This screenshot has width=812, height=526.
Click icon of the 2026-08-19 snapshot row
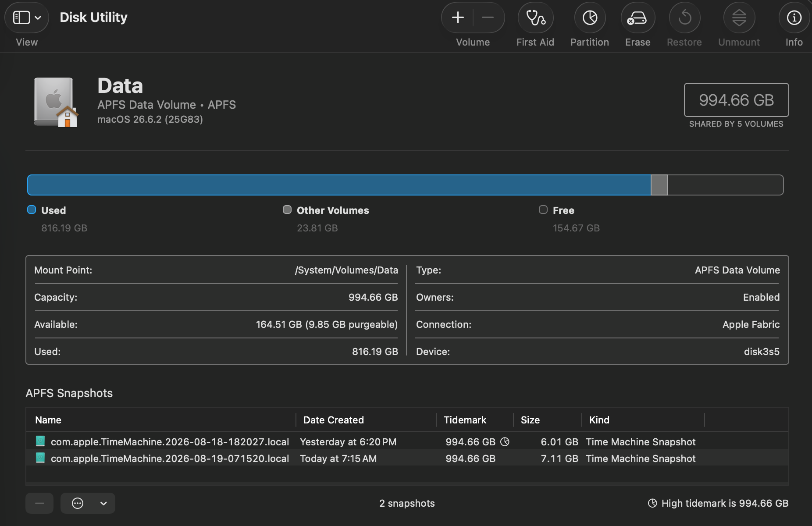pos(40,458)
